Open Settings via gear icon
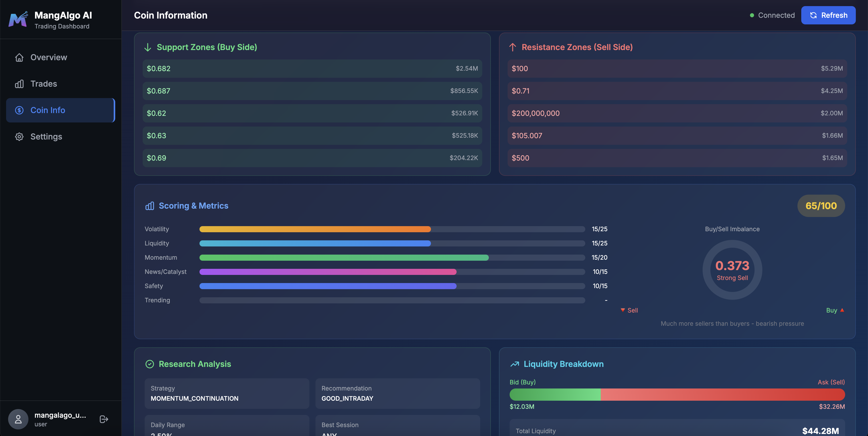Viewport: 868px width, 436px height. [19, 136]
